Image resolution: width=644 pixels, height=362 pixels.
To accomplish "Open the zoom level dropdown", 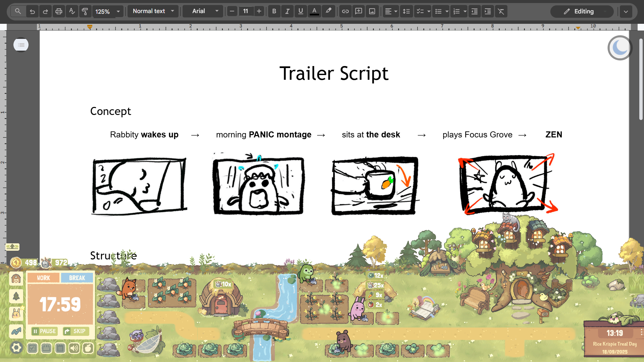I will [x=108, y=11].
